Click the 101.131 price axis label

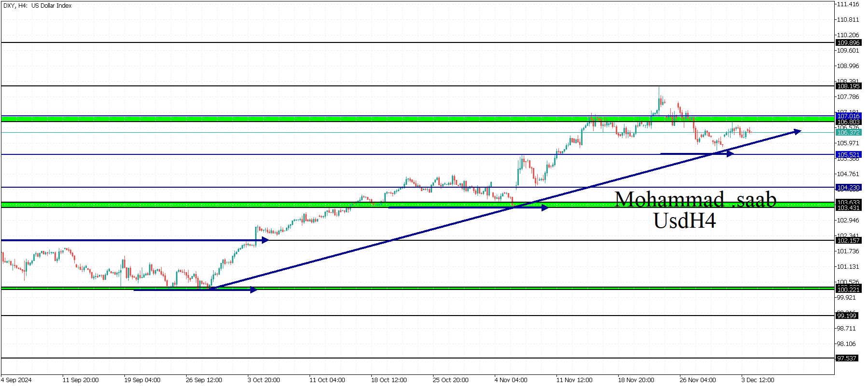pyautogui.click(x=848, y=267)
